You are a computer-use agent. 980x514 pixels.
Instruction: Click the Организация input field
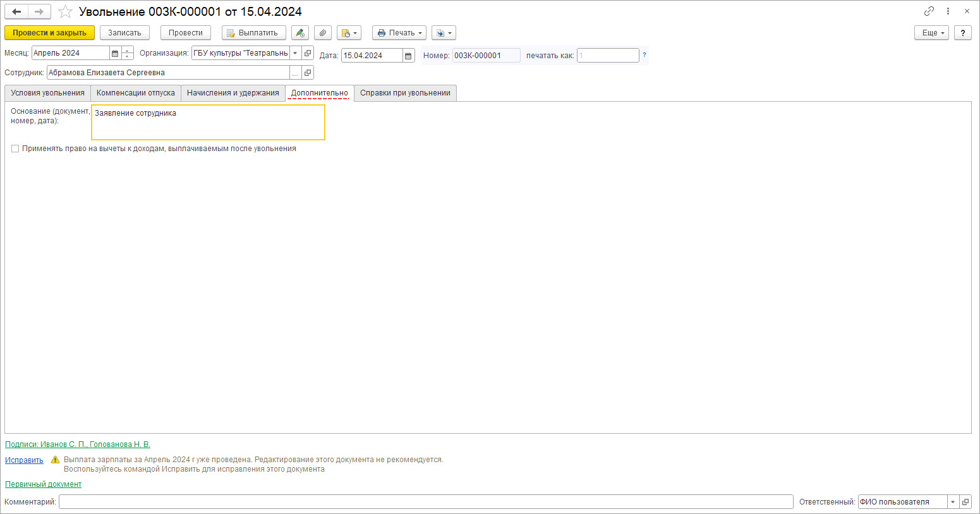click(241, 53)
